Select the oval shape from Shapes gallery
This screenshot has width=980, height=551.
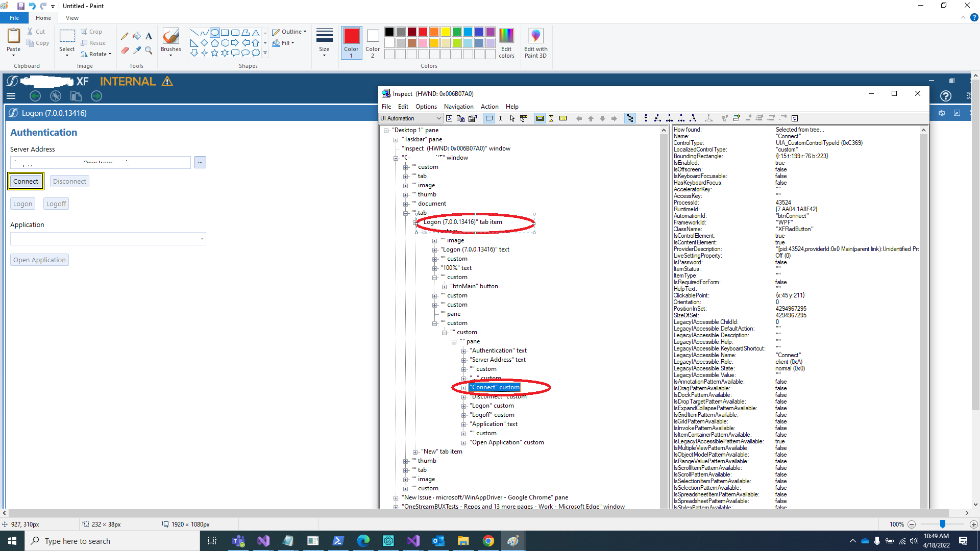215,32
